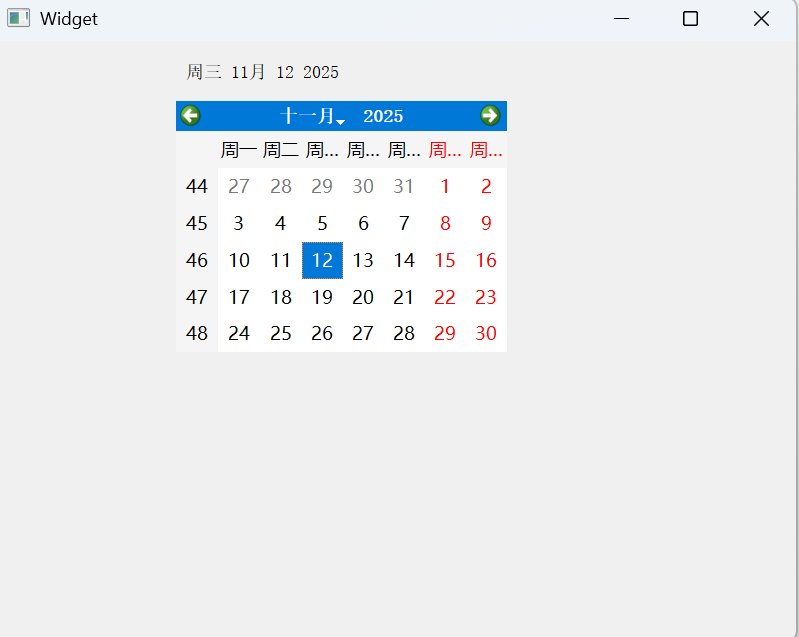The width and height of the screenshot is (799, 637).
Task: Select date 19 in week 47 row
Action: pos(322,297)
